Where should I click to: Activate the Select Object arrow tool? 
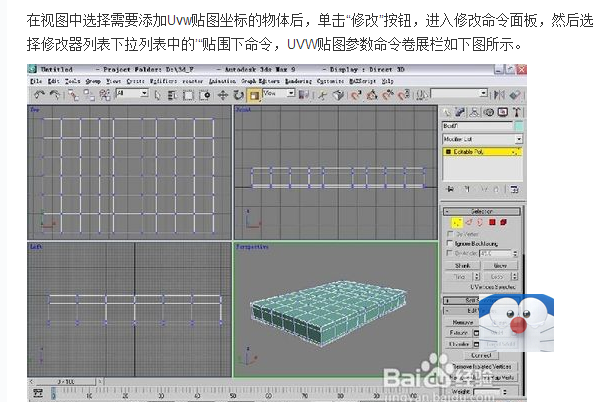pos(157,95)
